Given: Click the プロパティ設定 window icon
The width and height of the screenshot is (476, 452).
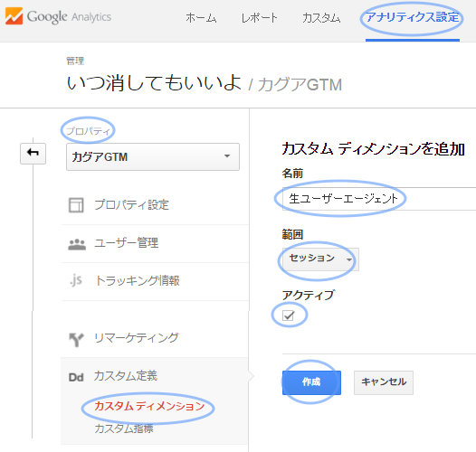Looking at the screenshot, I should 76,205.
